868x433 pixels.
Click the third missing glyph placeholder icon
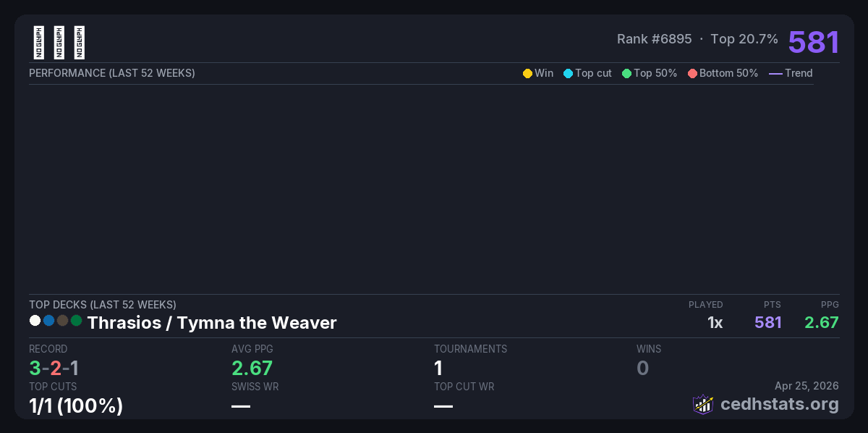pos(79,43)
